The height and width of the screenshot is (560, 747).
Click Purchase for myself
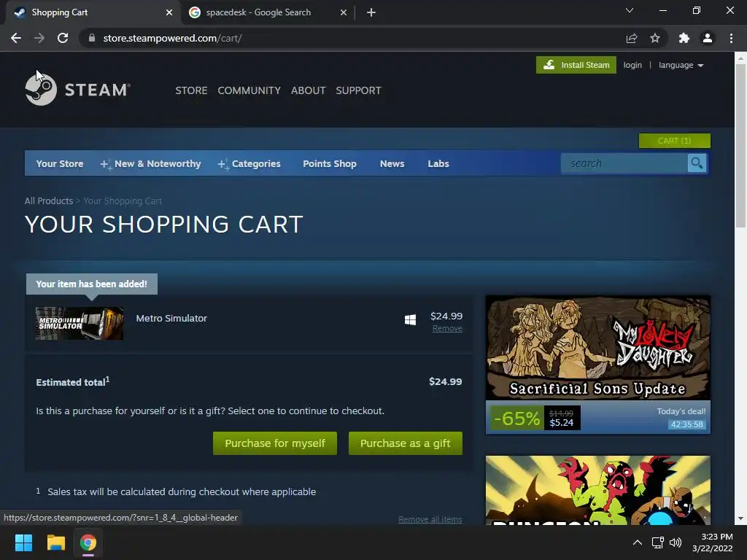click(x=275, y=443)
